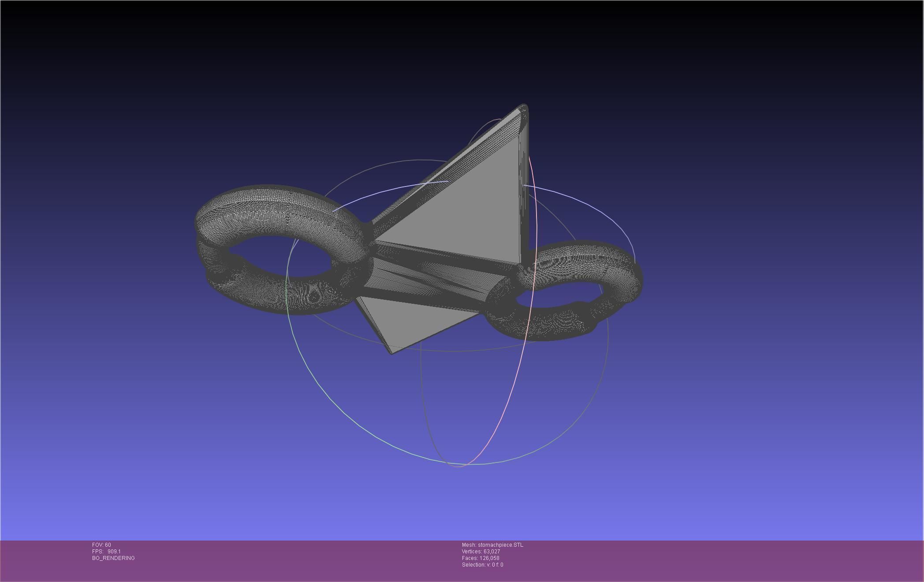Viewport: 924px width, 582px height.
Task: Click the FPS counter text
Action: [x=106, y=552]
